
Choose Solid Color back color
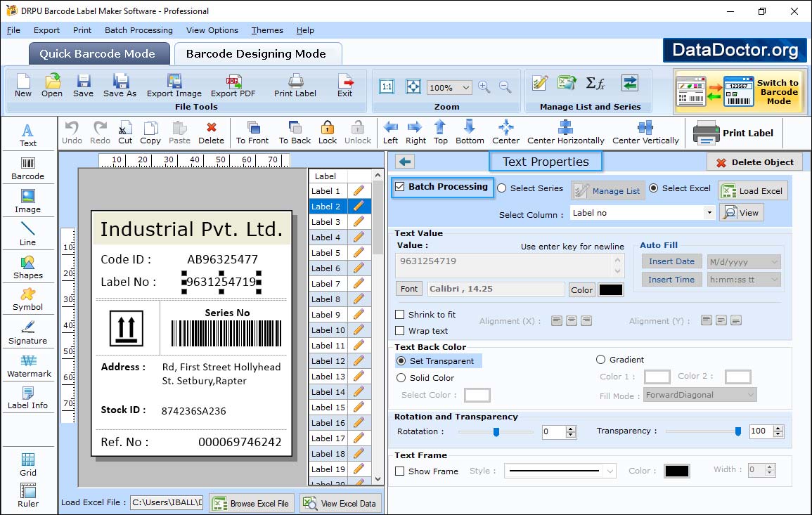pos(401,378)
